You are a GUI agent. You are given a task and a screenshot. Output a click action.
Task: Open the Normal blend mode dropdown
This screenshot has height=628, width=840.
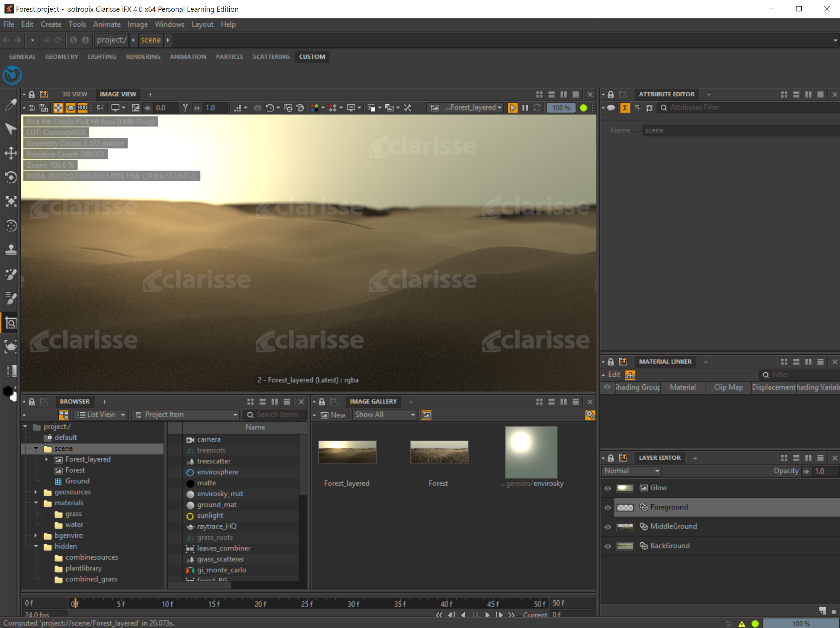coord(631,471)
